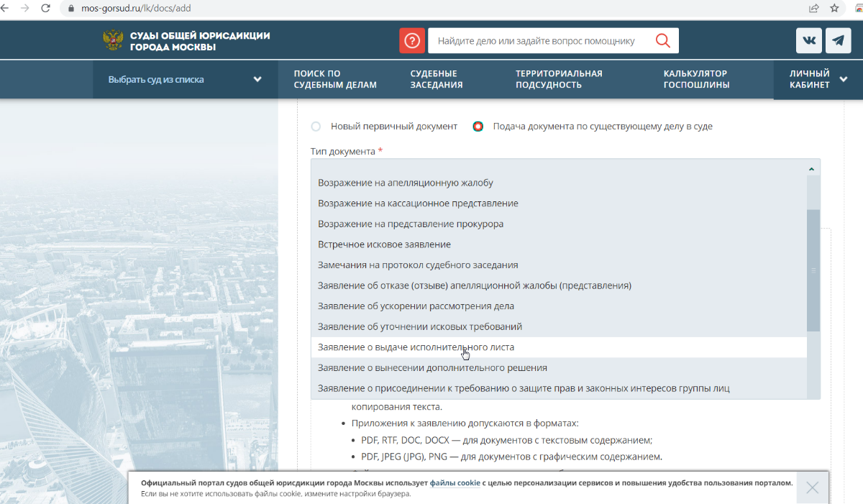Expand the 'Выбрать суд из списка' dropdown

click(186, 79)
